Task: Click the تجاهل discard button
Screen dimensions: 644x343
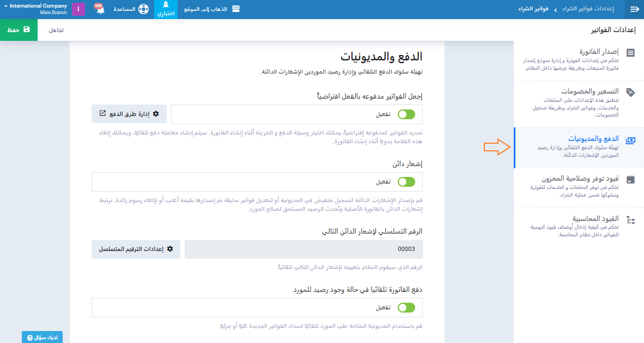Action: point(56,30)
